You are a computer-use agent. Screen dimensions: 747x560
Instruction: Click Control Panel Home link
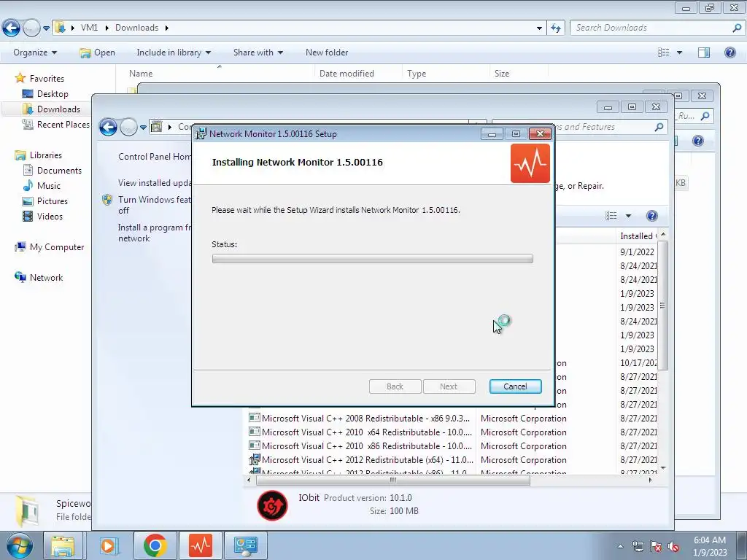tap(155, 156)
